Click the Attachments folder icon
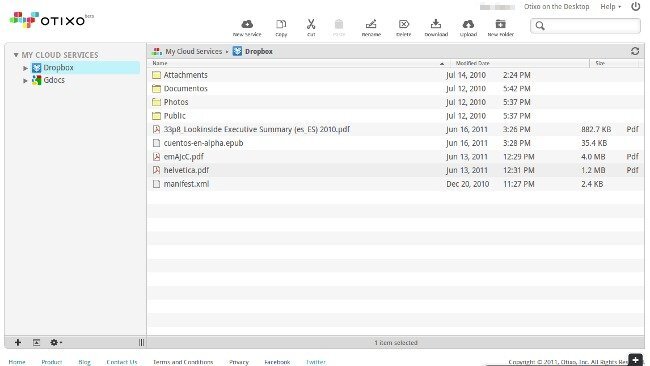The height and width of the screenshot is (366, 650). click(x=156, y=75)
